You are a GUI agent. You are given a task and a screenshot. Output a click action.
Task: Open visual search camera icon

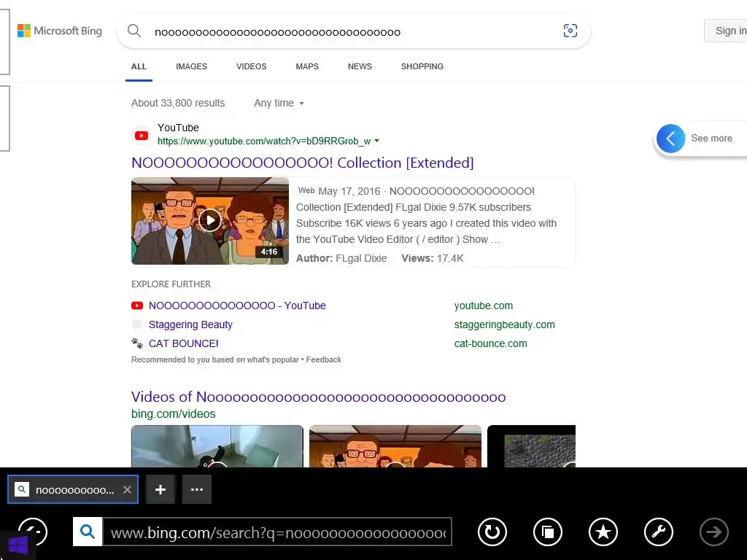tap(570, 31)
